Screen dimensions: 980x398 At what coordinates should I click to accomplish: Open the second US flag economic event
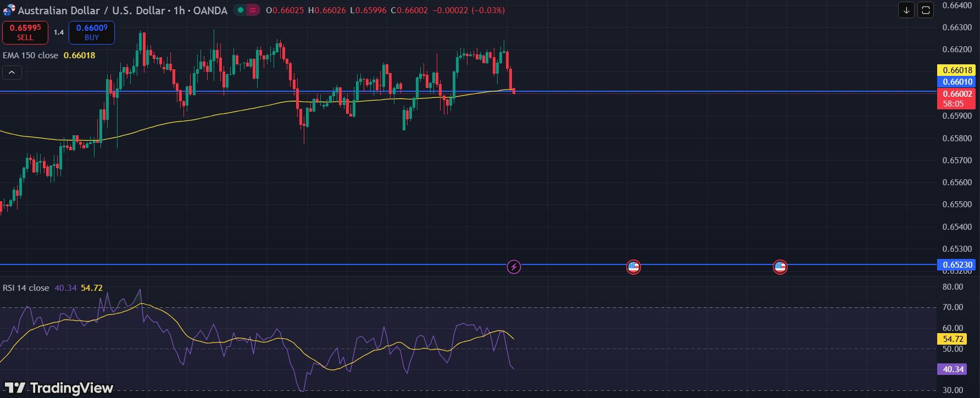click(780, 267)
